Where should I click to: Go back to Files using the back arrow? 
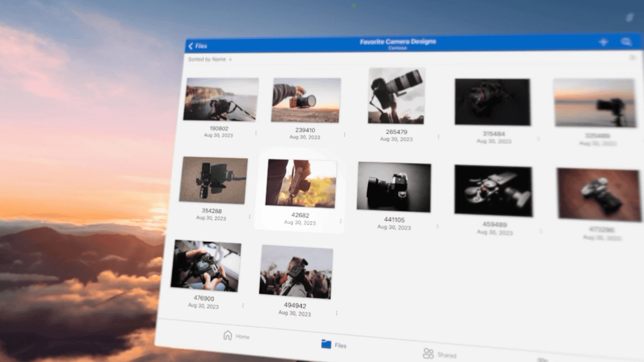click(x=197, y=46)
